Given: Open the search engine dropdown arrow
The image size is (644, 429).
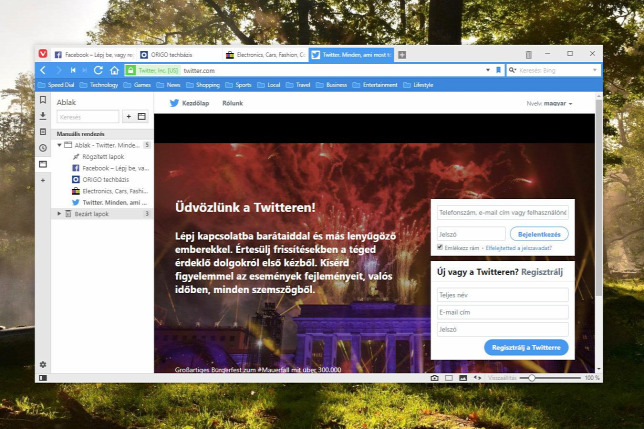Looking at the screenshot, I should [x=595, y=70].
